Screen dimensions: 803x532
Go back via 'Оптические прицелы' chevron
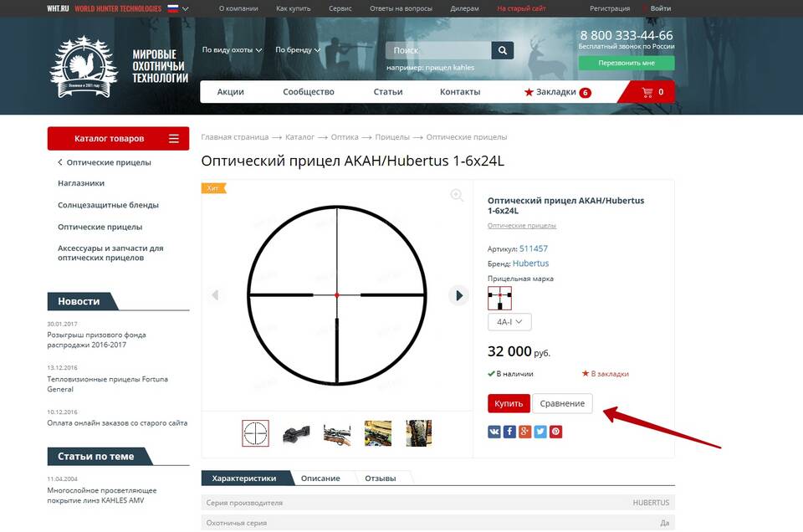click(x=60, y=162)
